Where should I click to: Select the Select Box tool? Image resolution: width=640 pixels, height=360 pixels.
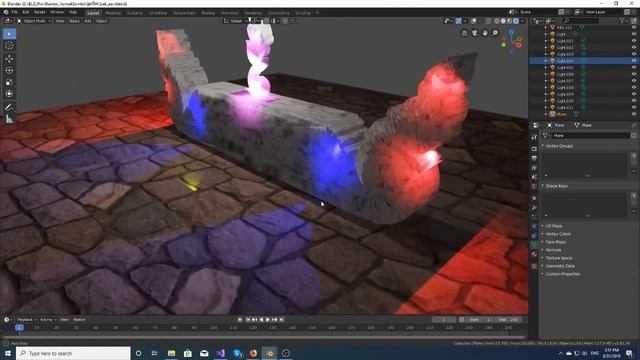click(x=9, y=34)
